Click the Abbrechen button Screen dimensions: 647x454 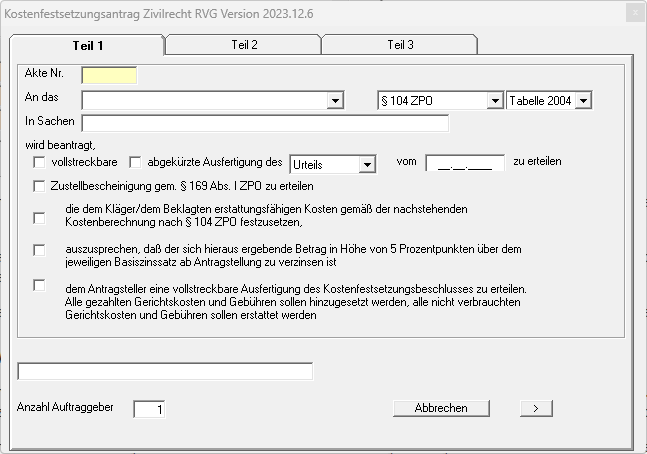[x=441, y=408]
